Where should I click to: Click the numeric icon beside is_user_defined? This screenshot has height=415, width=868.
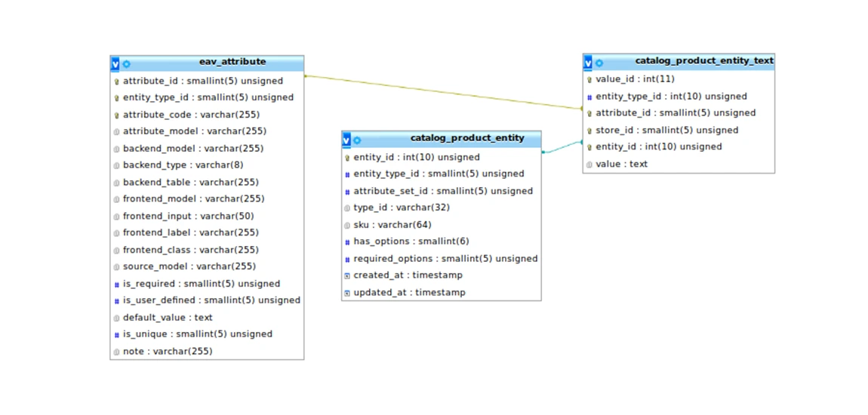pos(117,301)
